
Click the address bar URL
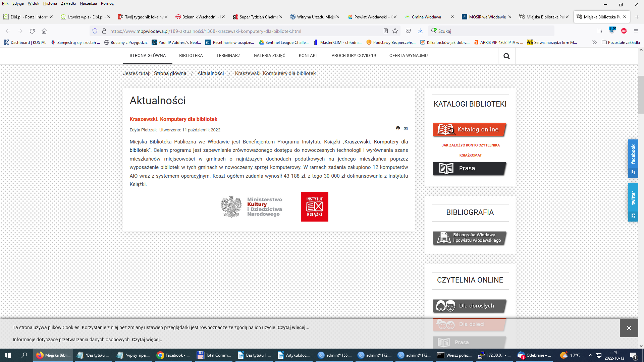click(x=206, y=31)
